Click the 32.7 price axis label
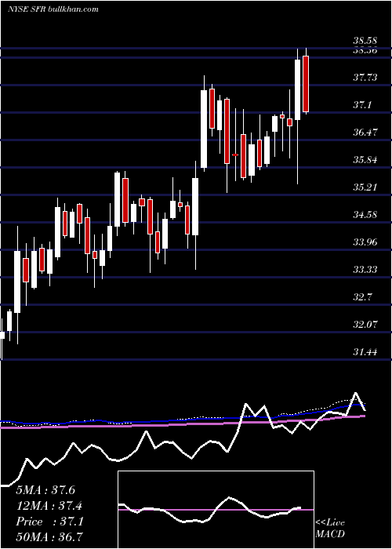This screenshot has height=549, width=392. pos(362,297)
